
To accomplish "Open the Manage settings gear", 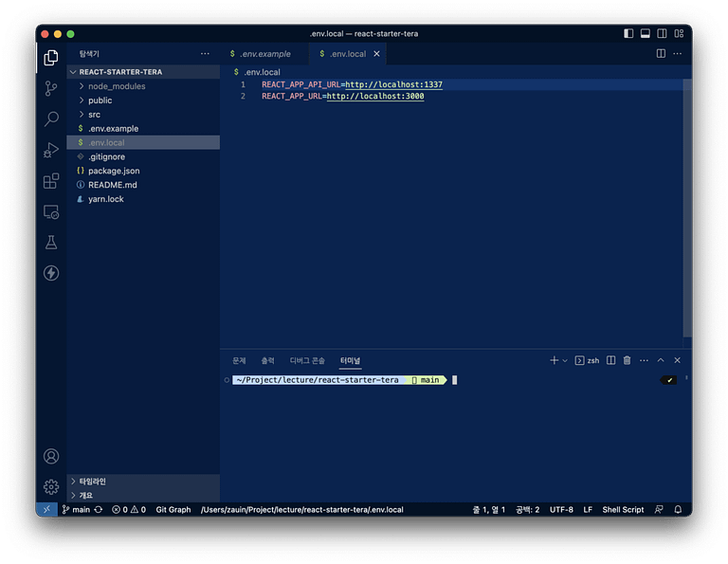I will click(x=51, y=486).
